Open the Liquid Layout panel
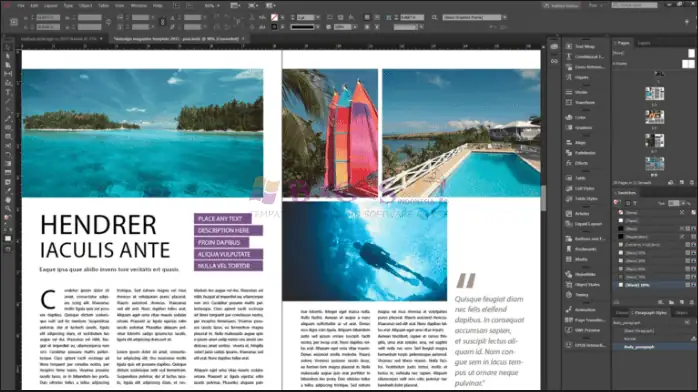 [584, 224]
